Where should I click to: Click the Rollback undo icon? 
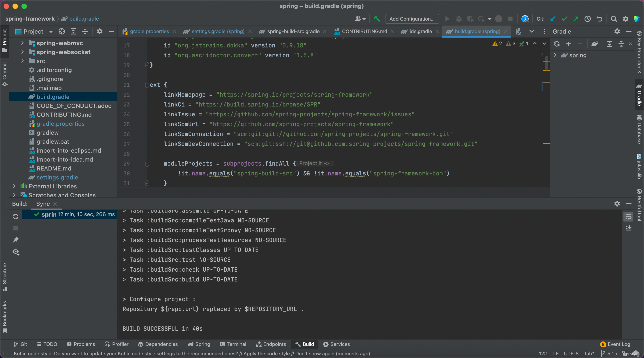pyautogui.click(x=600, y=19)
